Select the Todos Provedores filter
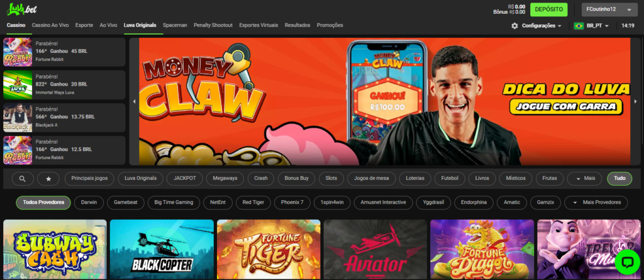This screenshot has width=644, height=280. click(x=43, y=203)
